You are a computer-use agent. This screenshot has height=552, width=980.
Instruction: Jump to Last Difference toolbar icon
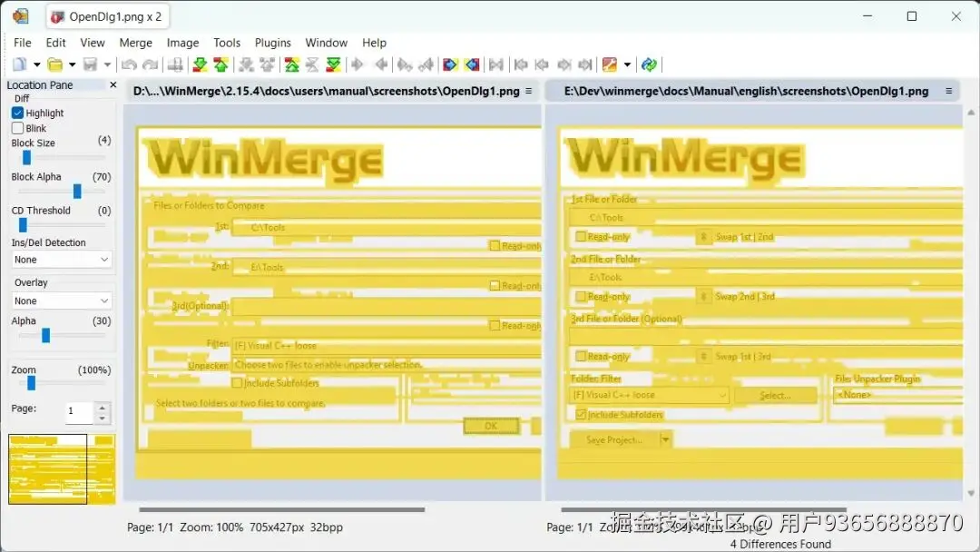(333, 64)
